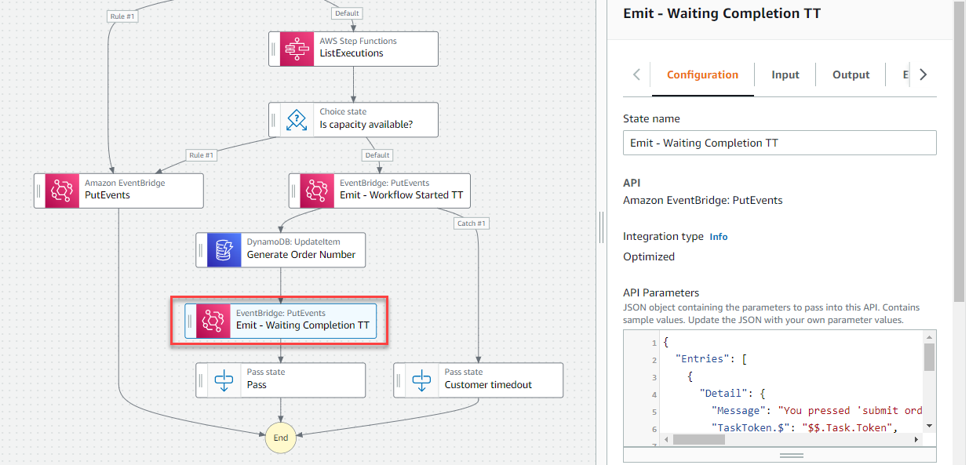Image resolution: width=980 pixels, height=465 pixels.
Task: Switch to the Output tab
Action: [x=851, y=75]
